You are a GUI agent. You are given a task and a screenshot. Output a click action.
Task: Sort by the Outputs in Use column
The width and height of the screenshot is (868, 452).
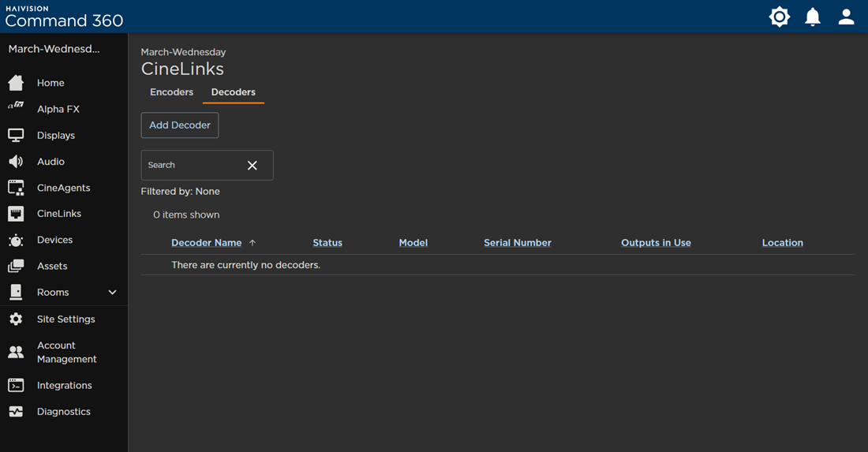pos(656,243)
